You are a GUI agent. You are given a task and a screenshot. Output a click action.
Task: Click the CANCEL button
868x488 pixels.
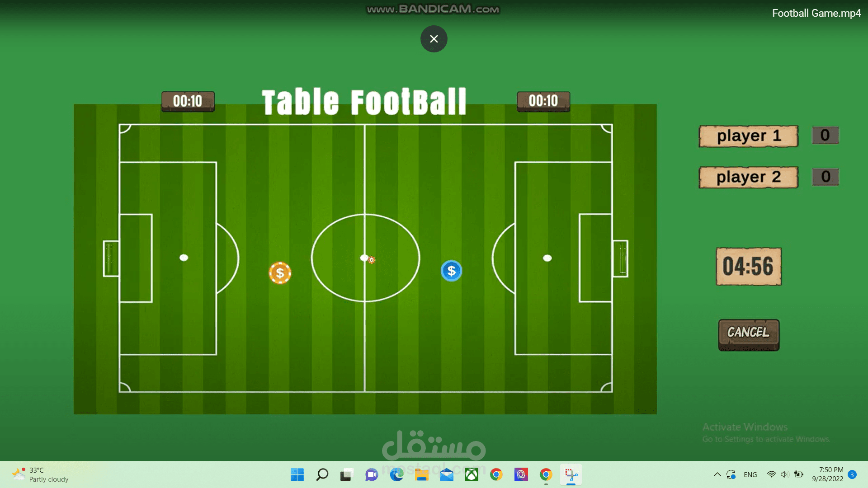click(749, 334)
